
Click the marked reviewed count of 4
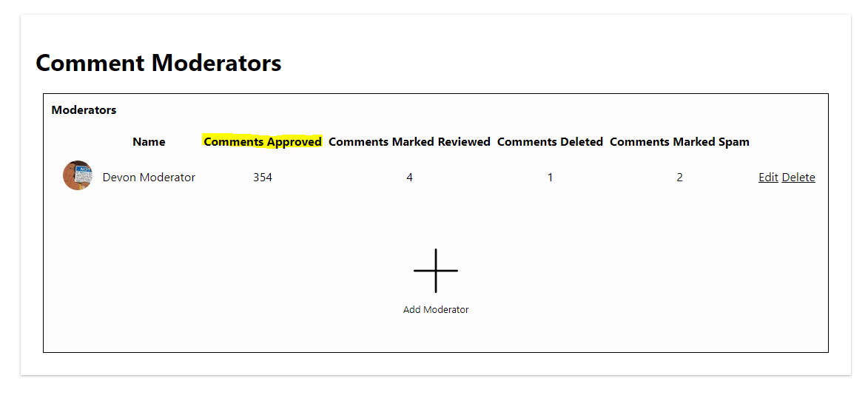(x=409, y=178)
